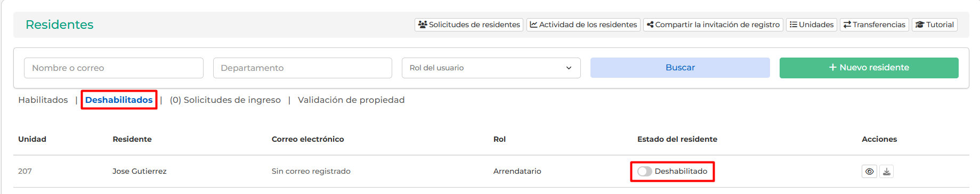
Task: Toggle the Deshabilitado switch for unit 207
Action: pos(645,171)
